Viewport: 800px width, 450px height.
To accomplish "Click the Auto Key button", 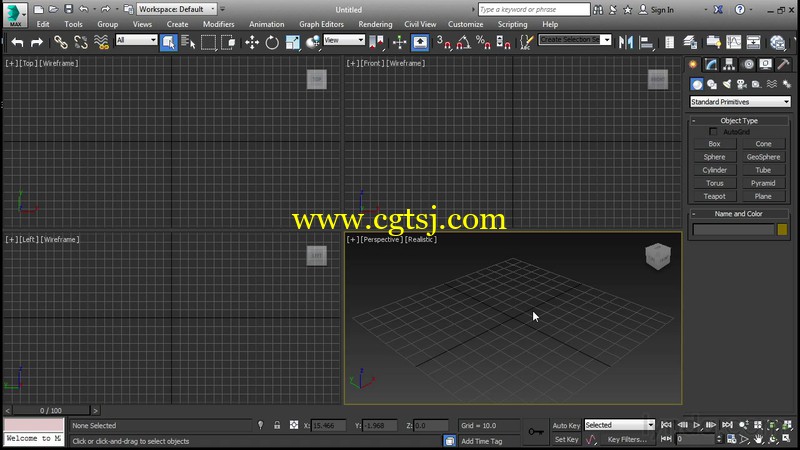I will [x=566, y=426].
